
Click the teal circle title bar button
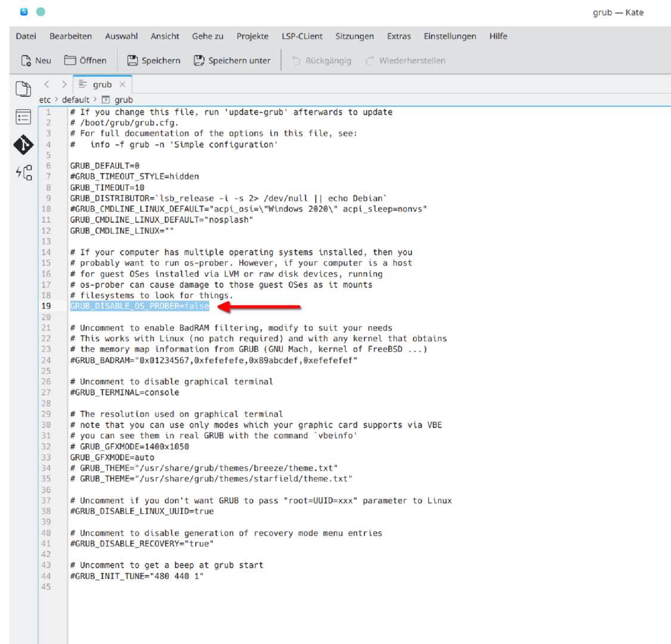click(x=41, y=12)
